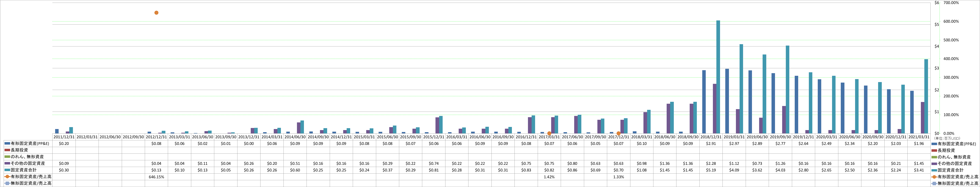Select のれん、無形資産 in the right-hand legend
Image resolution: width=980 pixels, height=187 pixels.
click(951, 157)
